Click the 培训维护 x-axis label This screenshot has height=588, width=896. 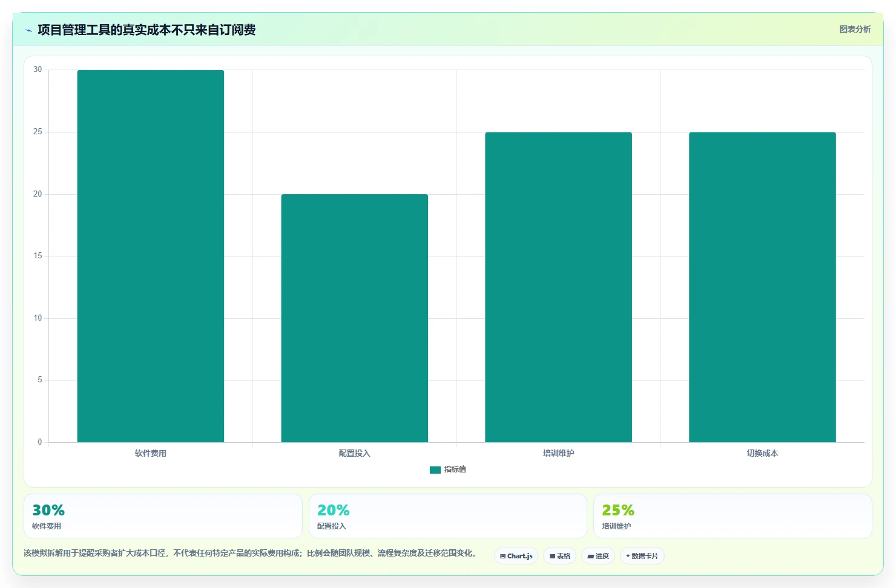(558, 453)
